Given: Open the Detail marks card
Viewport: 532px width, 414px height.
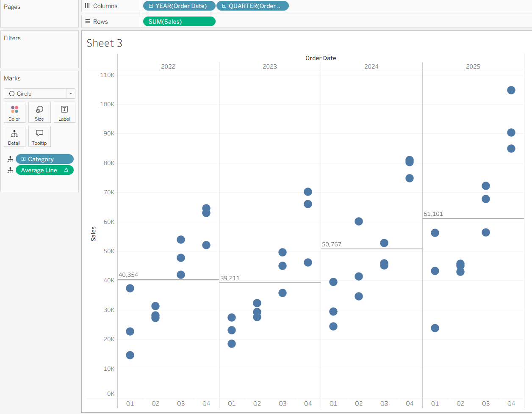Looking at the screenshot, I should (14, 136).
